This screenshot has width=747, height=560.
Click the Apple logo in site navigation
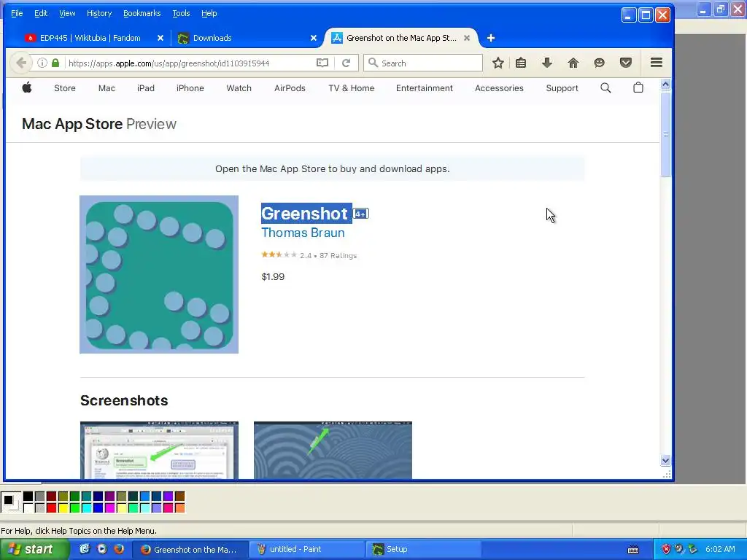coord(27,87)
